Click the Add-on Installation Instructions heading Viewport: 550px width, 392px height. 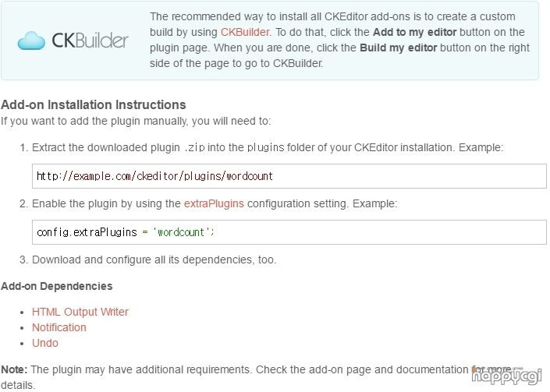coord(94,104)
